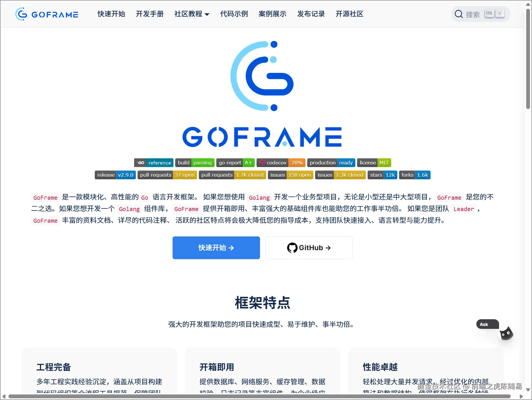Click the large GoFrame hero logo
Viewport: 532px width, 400px height.
click(x=262, y=94)
